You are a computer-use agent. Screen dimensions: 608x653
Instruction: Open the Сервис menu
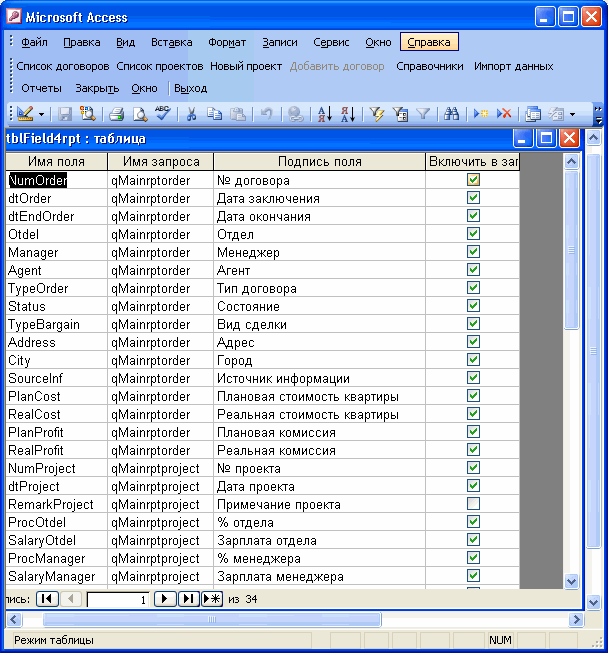click(331, 42)
